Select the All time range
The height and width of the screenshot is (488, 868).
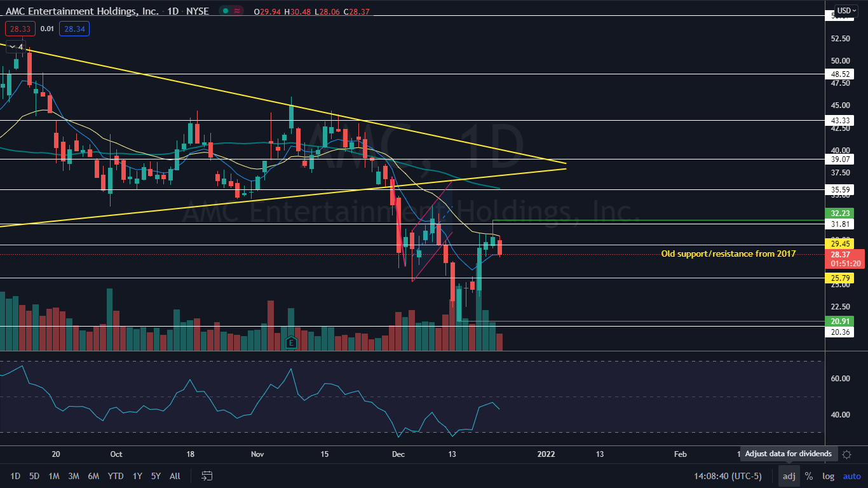(175, 476)
